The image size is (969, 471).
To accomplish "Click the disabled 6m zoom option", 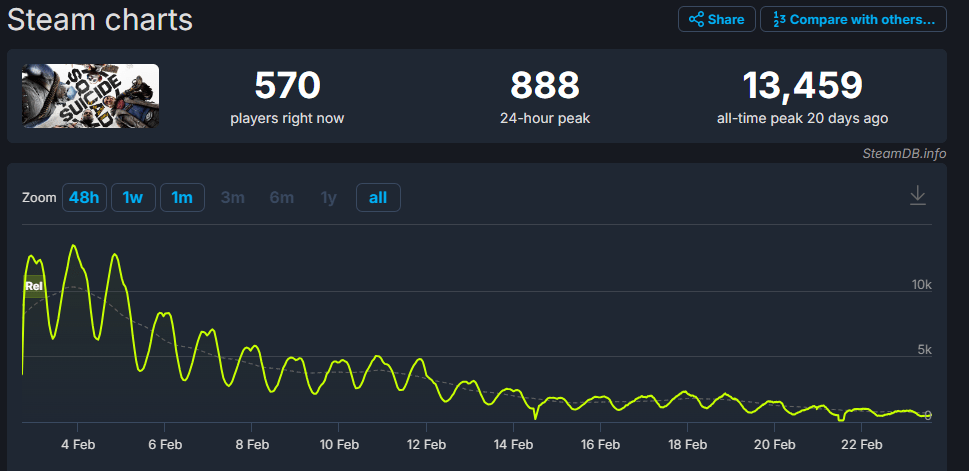I will [x=282, y=198].
